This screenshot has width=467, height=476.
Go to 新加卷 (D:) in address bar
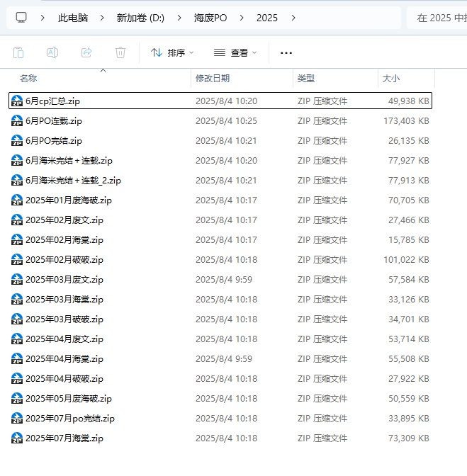pos(140,18)
